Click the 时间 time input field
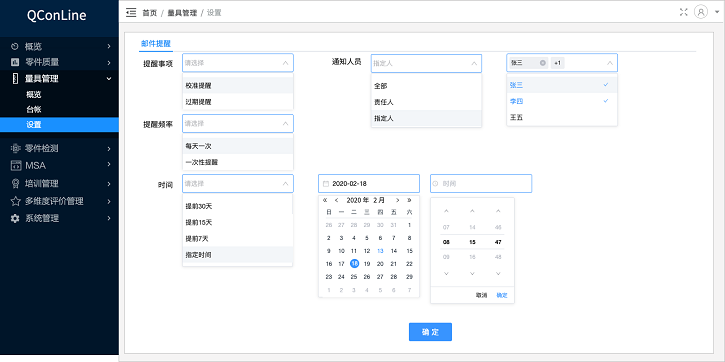This screenshot has height=362, width=725. [x=481, y=184]
